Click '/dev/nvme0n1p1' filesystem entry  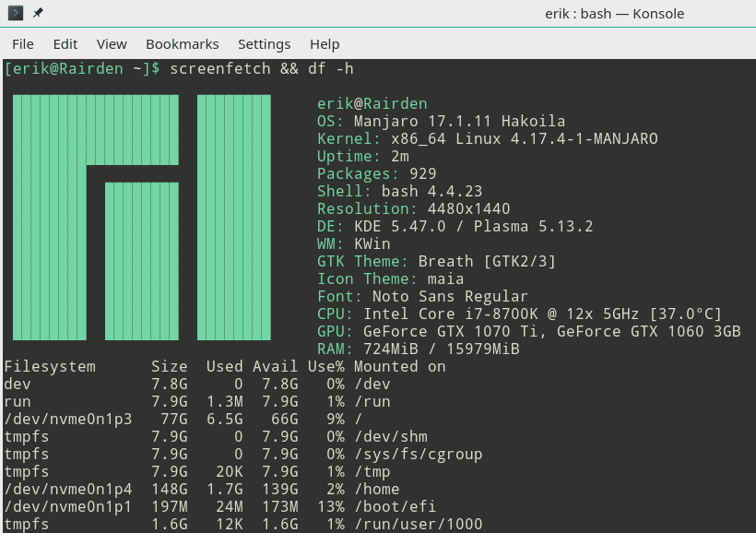pyautogui.click(x=68, y=507)
